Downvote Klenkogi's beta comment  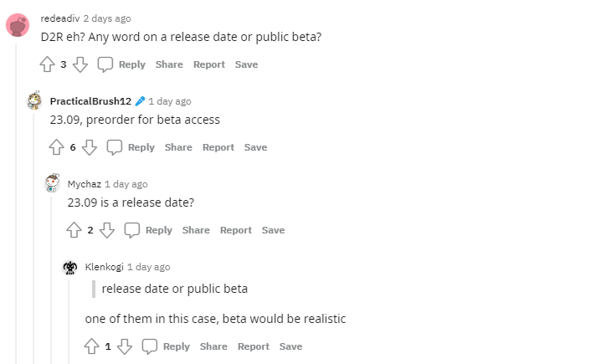[125, 346]
